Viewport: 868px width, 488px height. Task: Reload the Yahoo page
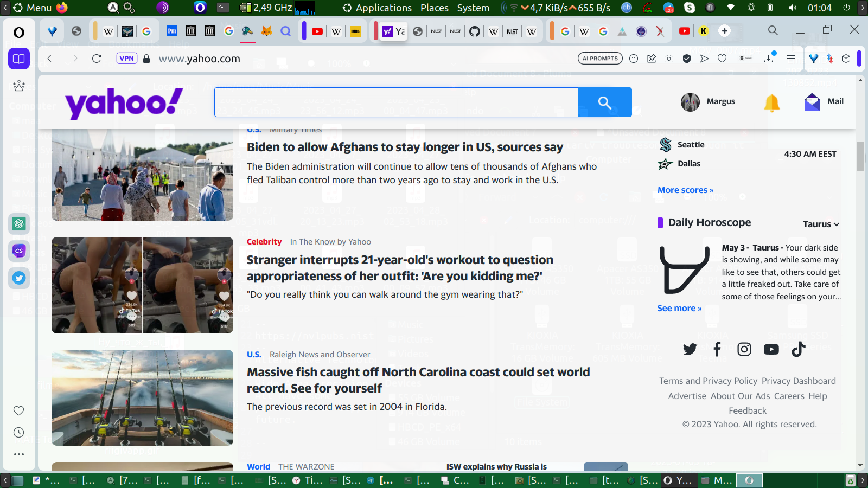[x=97, y=59]
